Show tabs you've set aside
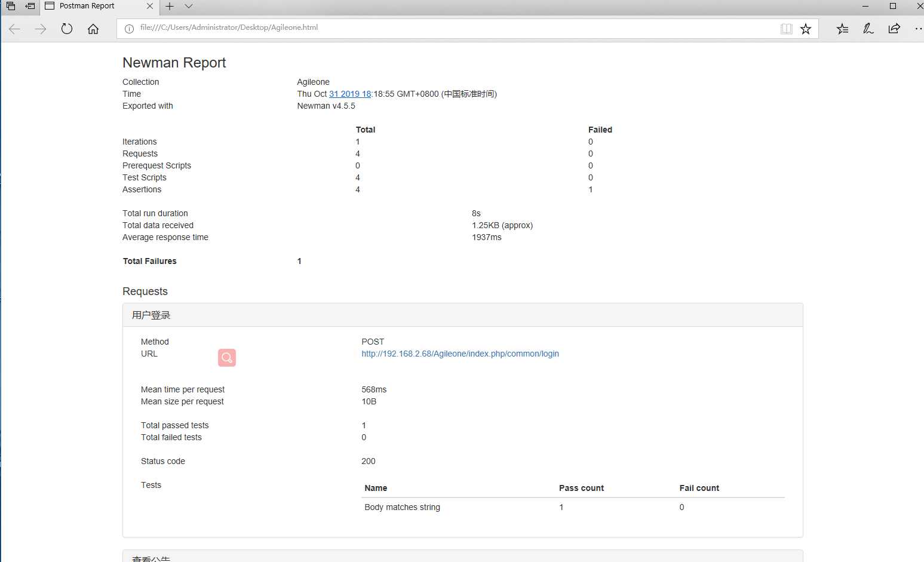The image size is (924, 562). point(11,6)
